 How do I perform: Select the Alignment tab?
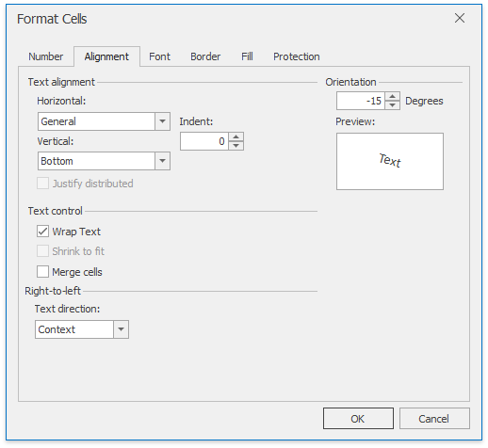[x=106, y=56]
